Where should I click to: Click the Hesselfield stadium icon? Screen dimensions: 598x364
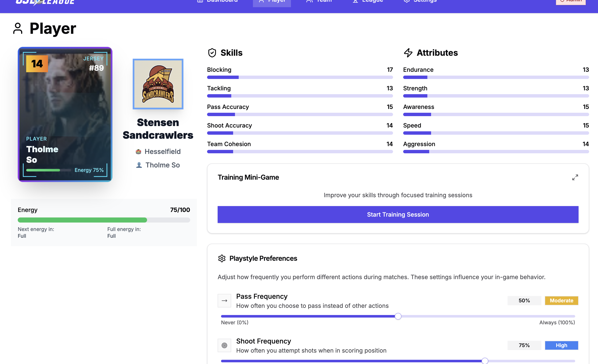point(138,152)
